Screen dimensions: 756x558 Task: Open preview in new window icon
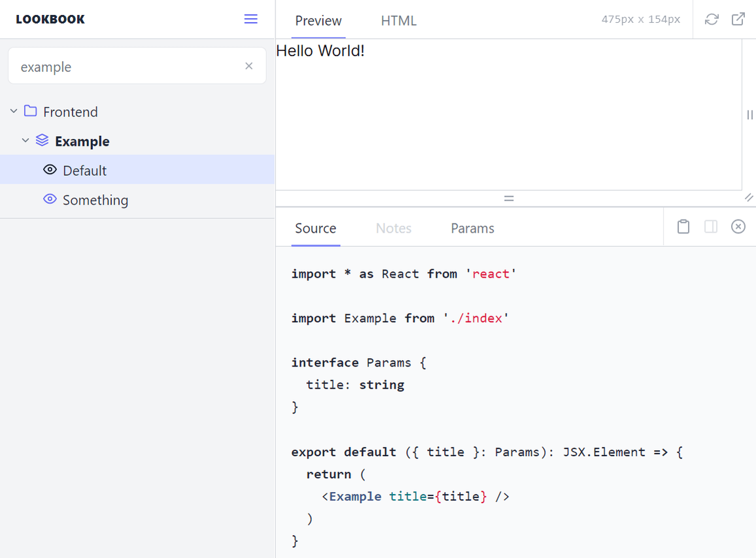(738, 20)
